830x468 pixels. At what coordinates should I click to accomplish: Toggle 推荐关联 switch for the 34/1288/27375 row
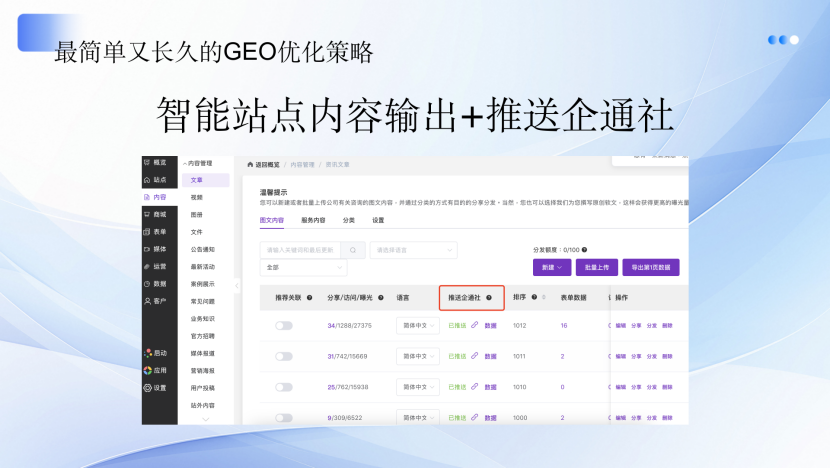[x=284, y=326]
